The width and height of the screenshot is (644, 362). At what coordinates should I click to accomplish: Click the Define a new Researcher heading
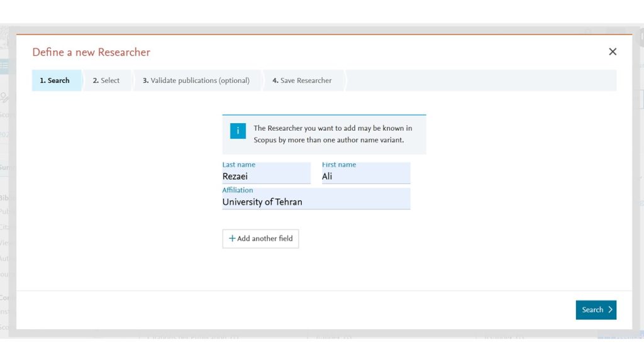click(x=91, y=52)
